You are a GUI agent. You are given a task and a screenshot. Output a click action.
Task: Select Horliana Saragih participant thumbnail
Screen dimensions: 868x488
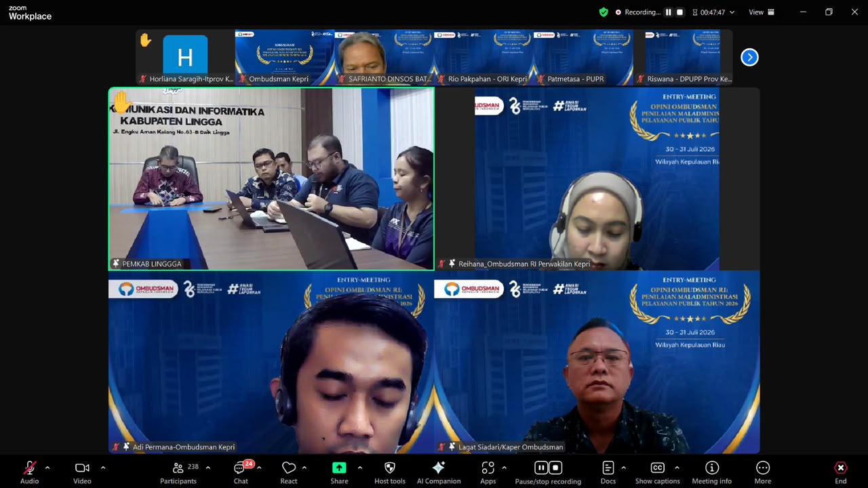coord(185,58)
